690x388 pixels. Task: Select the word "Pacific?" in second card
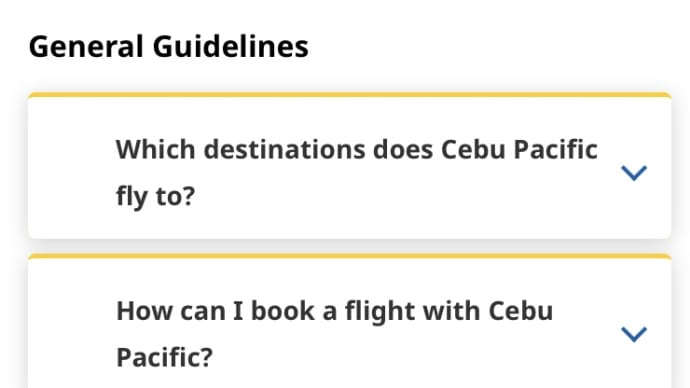click(x=165, y=357)
